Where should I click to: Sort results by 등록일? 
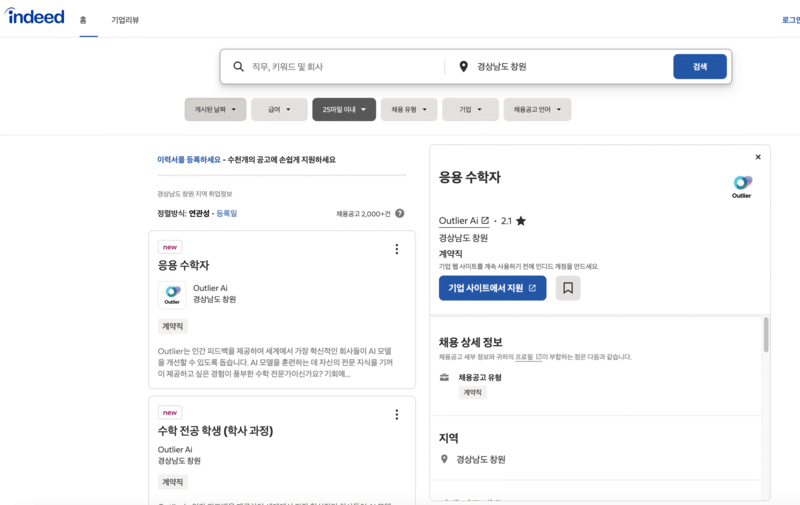[227, 213]
